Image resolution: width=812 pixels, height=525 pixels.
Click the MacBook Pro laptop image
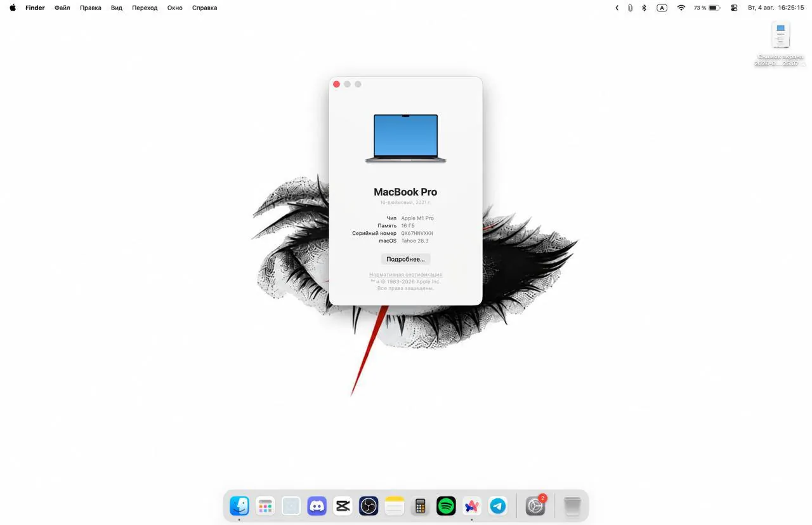tap(405, 138)
